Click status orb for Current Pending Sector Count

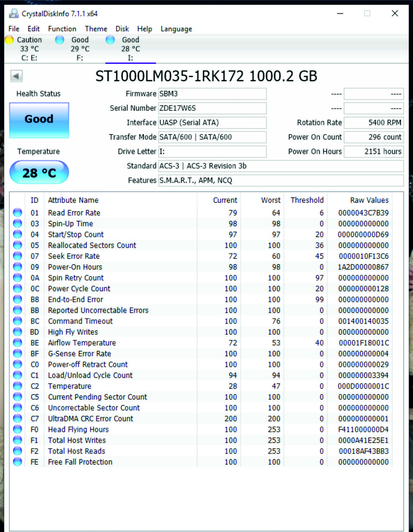coord(18,397)
